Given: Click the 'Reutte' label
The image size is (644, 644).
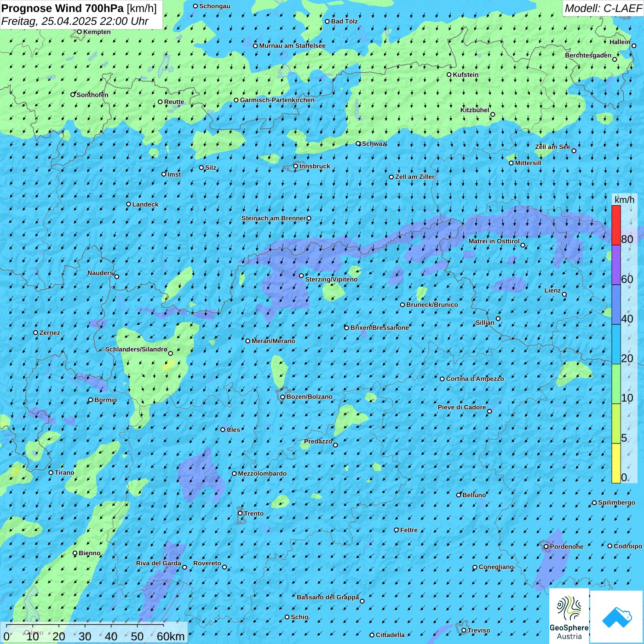Looking at the screenshot, I should point(174,102).
